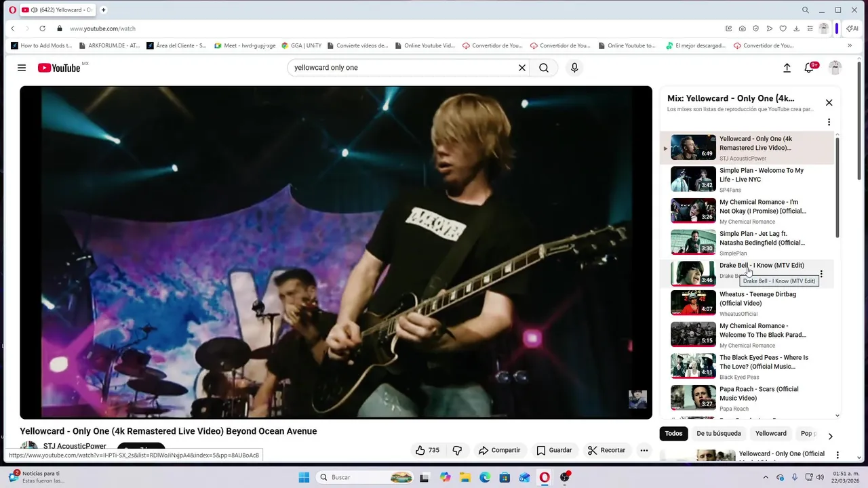Toggle the picture-in-picture thumbnail overlay in video
Viewport: 868px width, 488px height.
point(637,399)
